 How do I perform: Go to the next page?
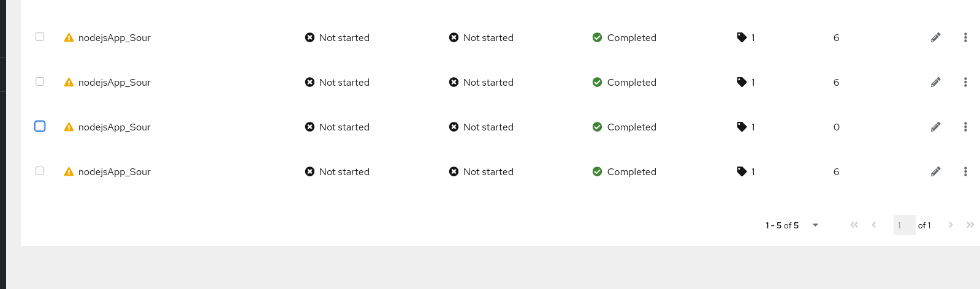951,225
